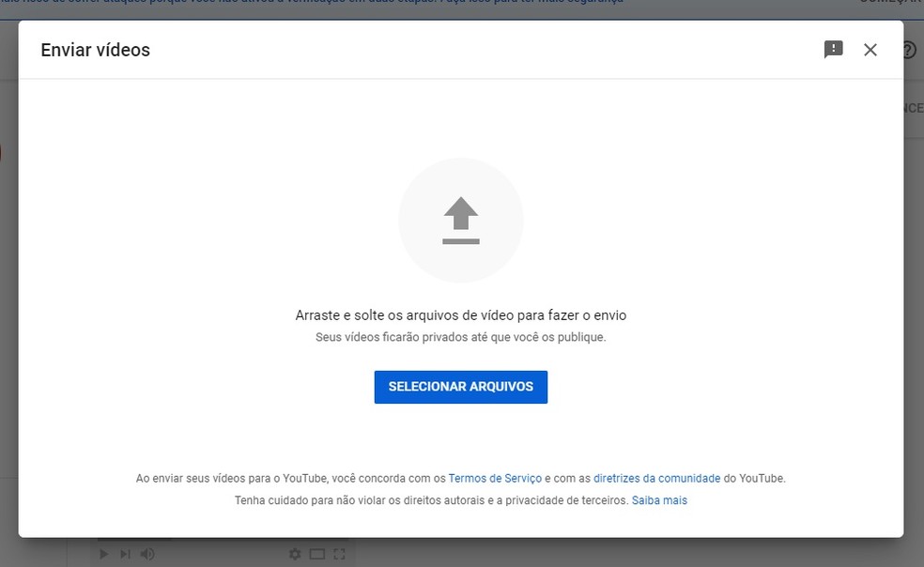Enter fullscreen in the background player
This screenshot has width=924, height=567.
[x=340, y=554]
